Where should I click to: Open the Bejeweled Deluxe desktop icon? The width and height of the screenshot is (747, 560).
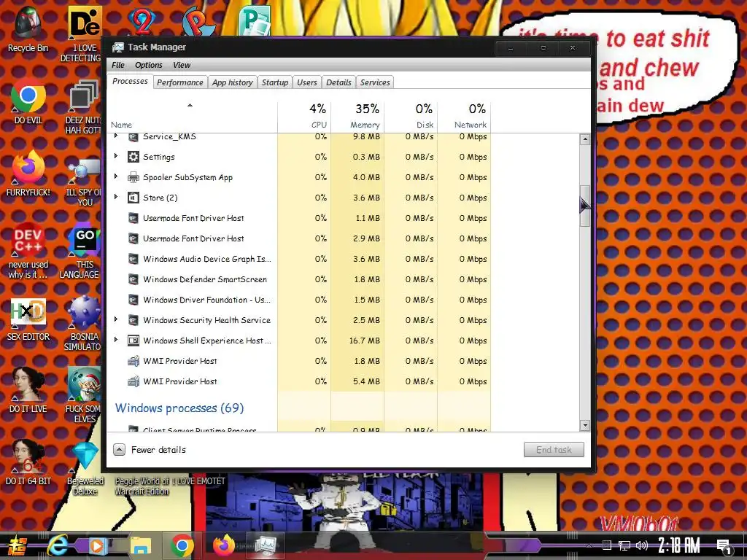click(x=85, y=467)
